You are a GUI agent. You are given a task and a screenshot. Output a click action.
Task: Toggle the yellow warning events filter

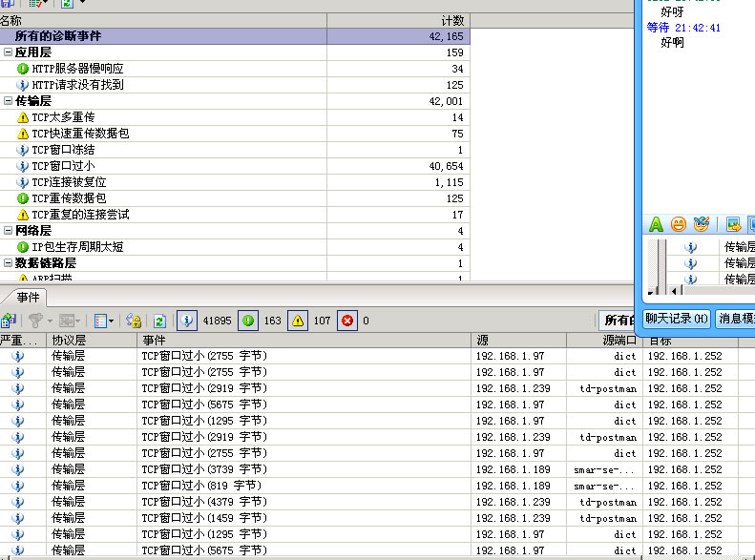pyautogui.click(x=297, y=321)
